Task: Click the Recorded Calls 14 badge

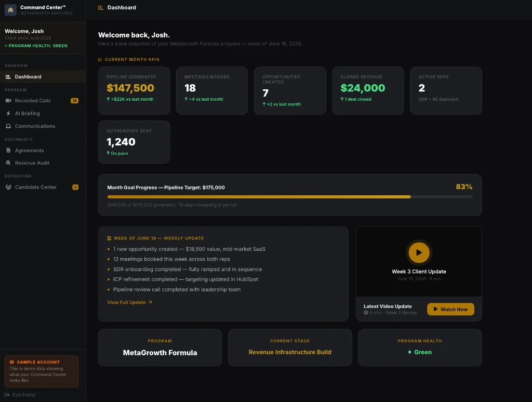Action: point(74,101)
